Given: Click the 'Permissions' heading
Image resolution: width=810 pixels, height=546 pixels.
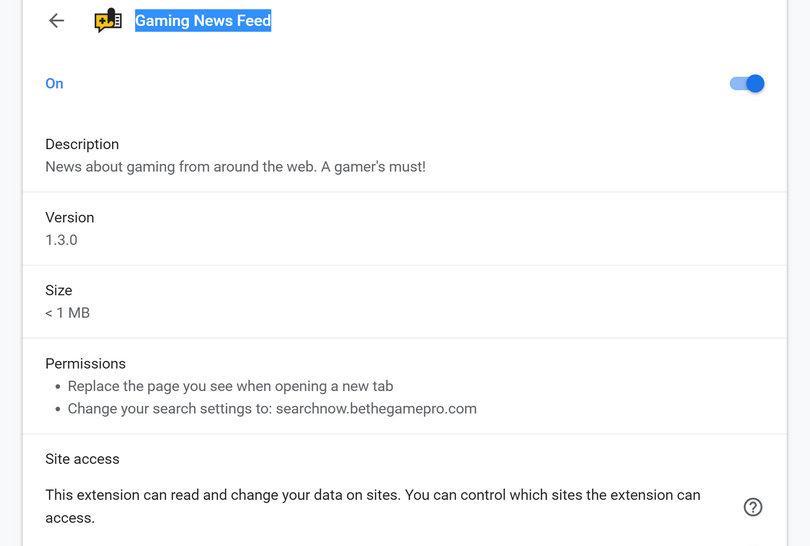Looking at the screenshot, I should tap(85, 363).
